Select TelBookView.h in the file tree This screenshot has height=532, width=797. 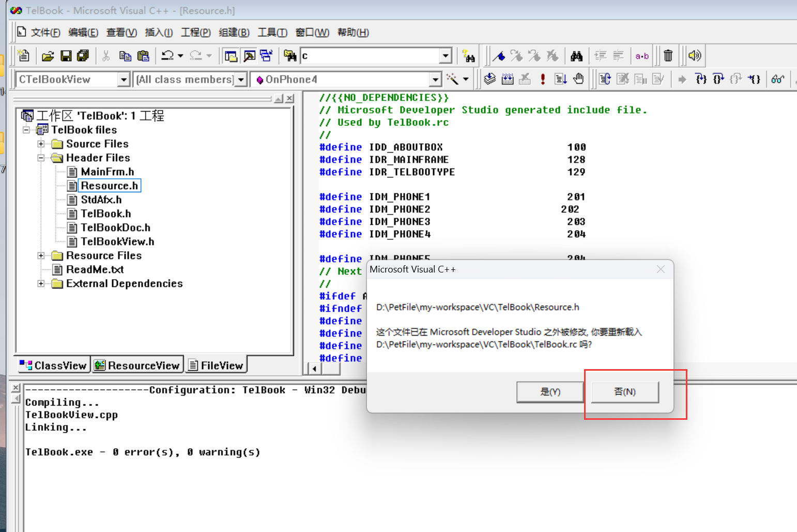pyautogui.click(x=117, y=241)
